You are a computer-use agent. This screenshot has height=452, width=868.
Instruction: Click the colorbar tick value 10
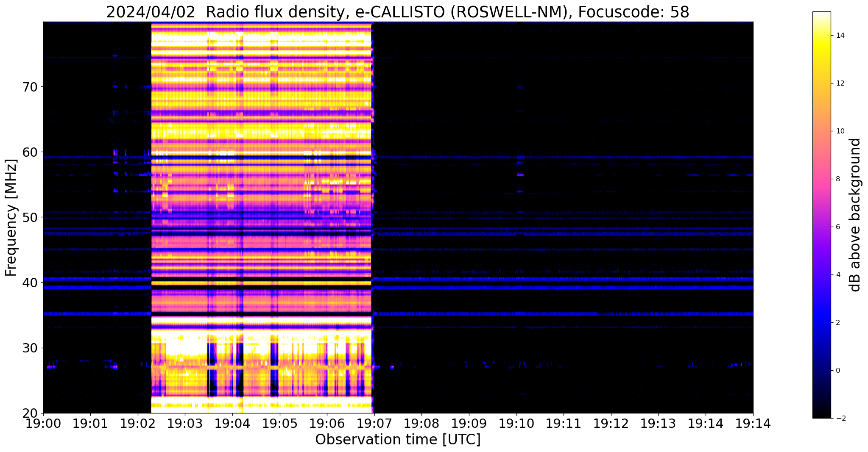pyautogui.click(x=840, y=131)
